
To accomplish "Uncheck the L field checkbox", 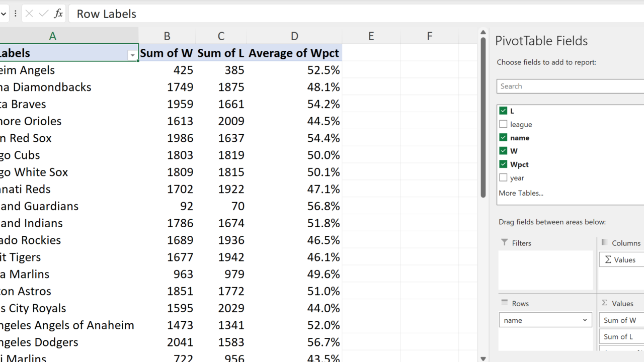I will pos(503,111).
